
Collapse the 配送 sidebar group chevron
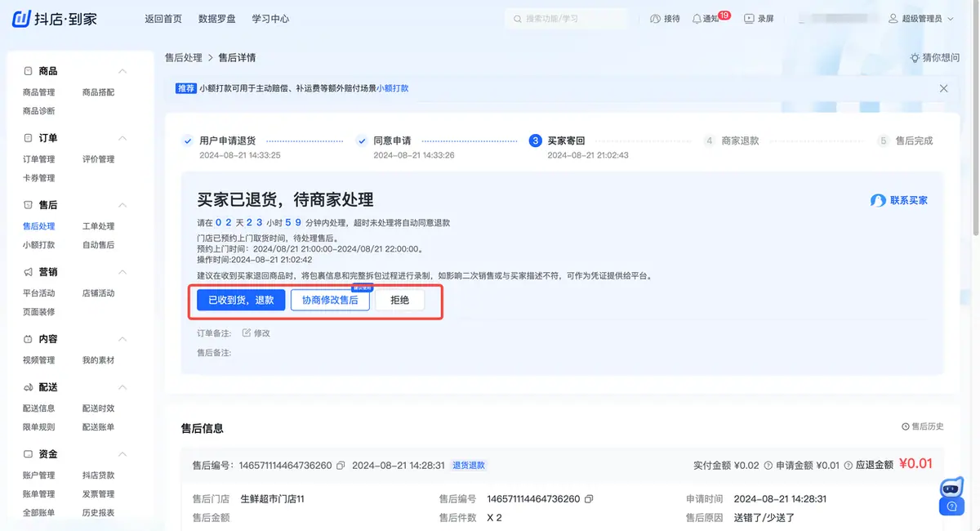[122, 387]
